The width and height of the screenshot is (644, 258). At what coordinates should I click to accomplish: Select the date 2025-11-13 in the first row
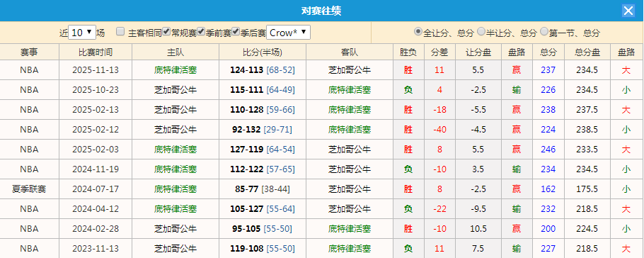96,70
